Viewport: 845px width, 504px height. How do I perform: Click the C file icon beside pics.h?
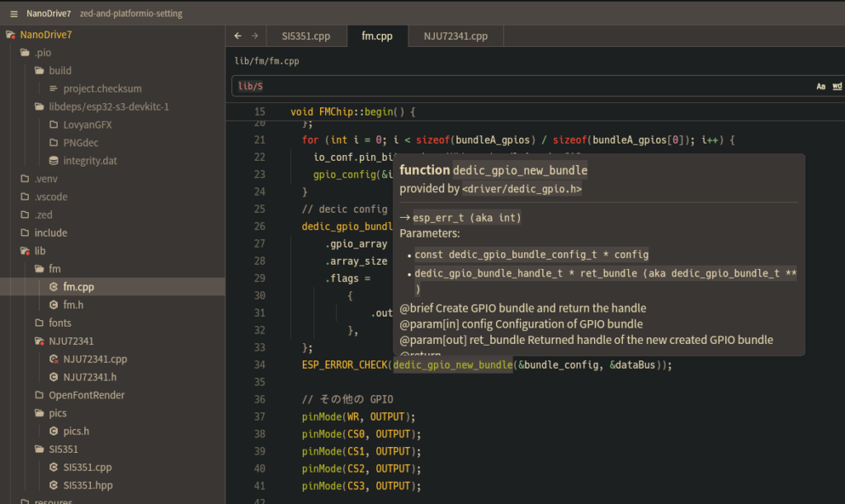54,431
